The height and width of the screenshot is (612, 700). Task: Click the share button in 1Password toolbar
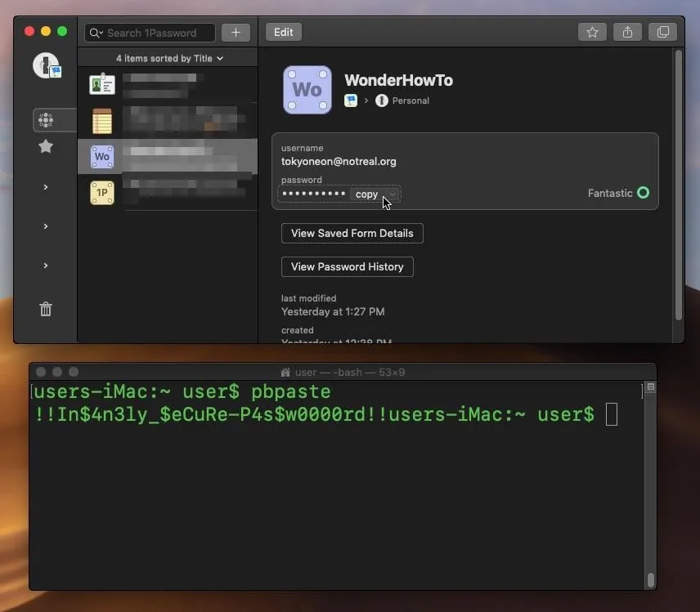(x=627, y=32)
